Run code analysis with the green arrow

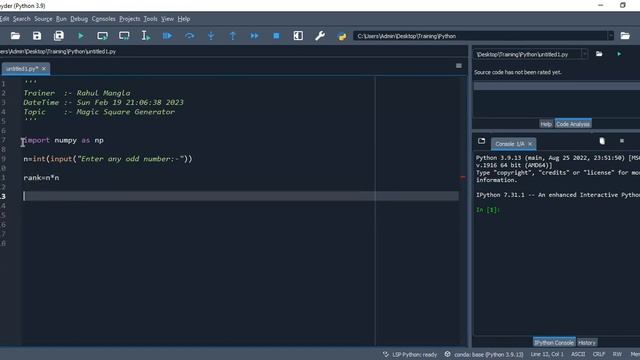point(619,54)
